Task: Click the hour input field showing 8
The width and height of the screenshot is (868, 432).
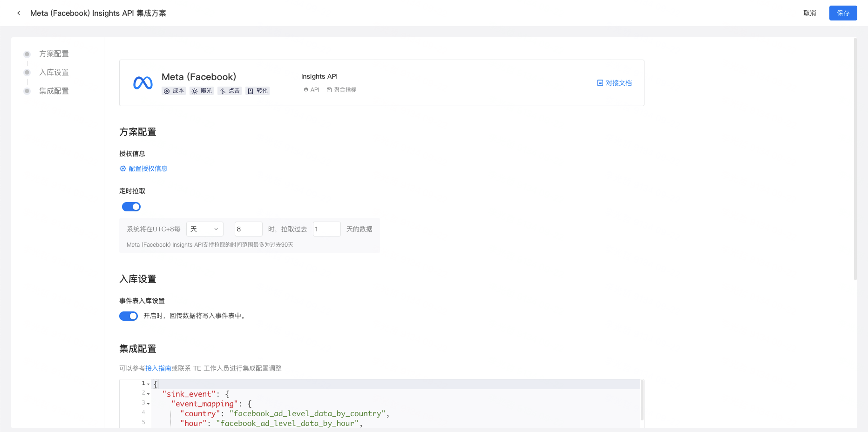Action: pos(249,229)
